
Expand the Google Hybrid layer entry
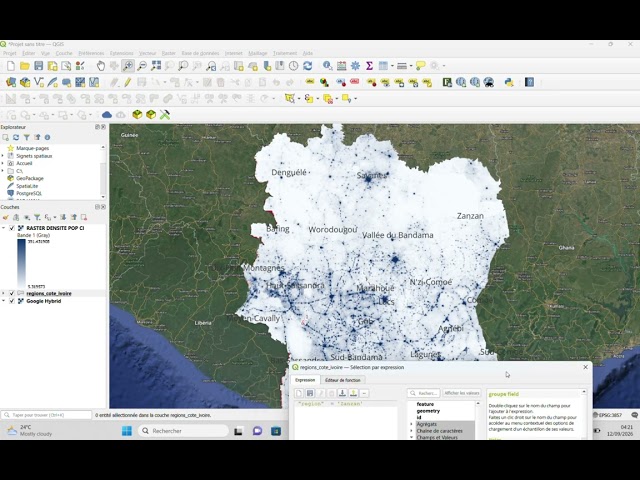point(4,301)
